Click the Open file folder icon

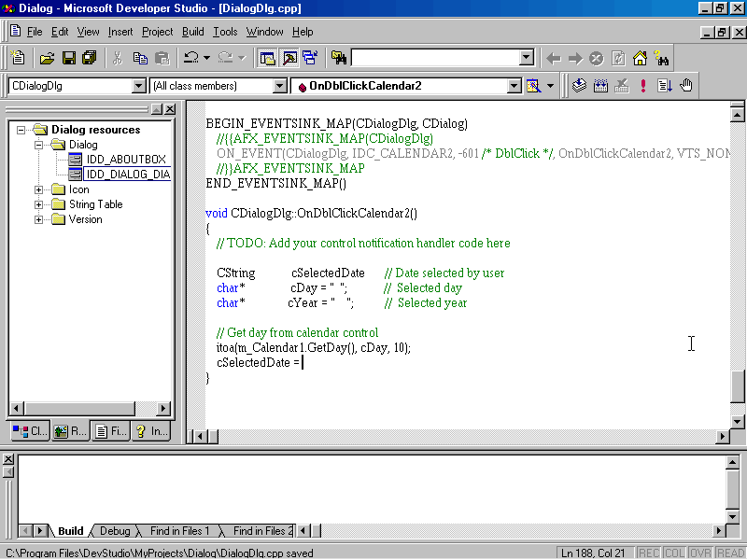pos(48,58)
